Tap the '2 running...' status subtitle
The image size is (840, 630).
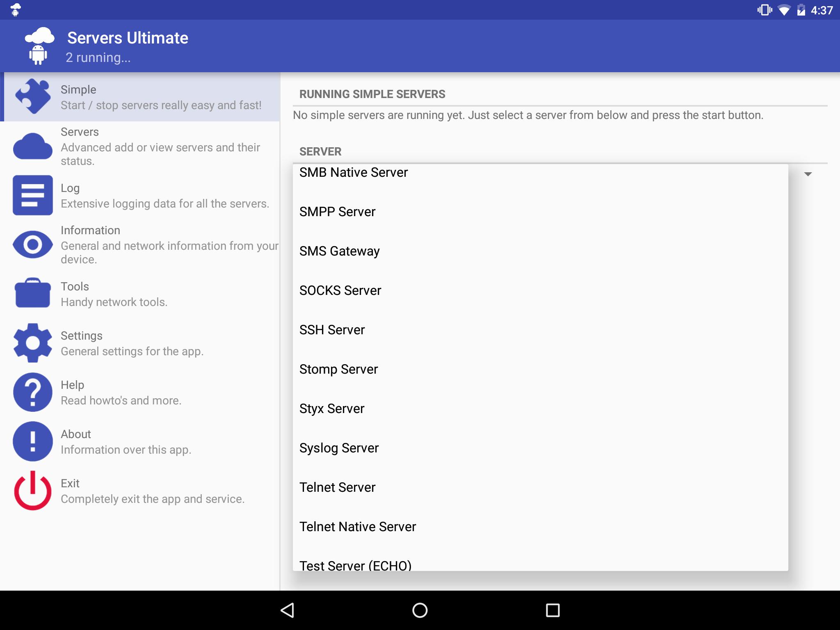pos(98,57)
